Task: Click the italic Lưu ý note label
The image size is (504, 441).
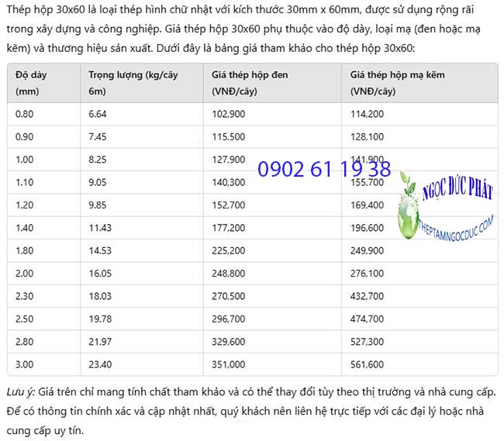Action: (x=20, y=393)
